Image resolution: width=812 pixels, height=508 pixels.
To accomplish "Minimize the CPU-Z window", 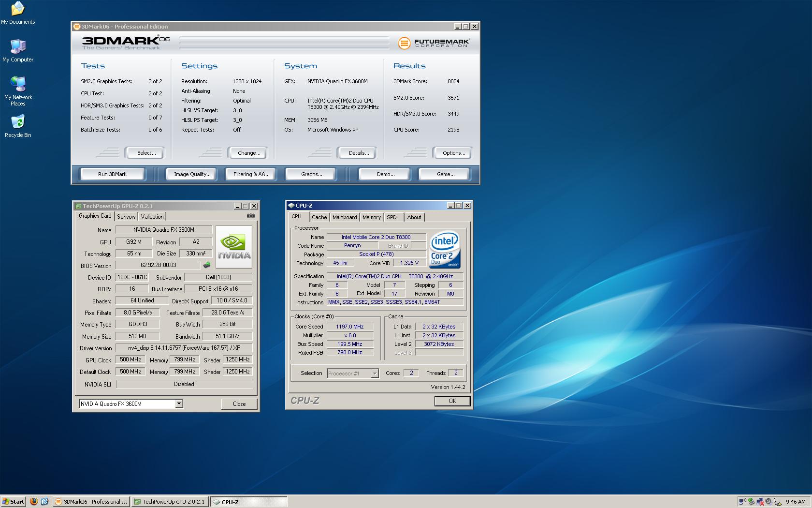I will tap(450, 206).
